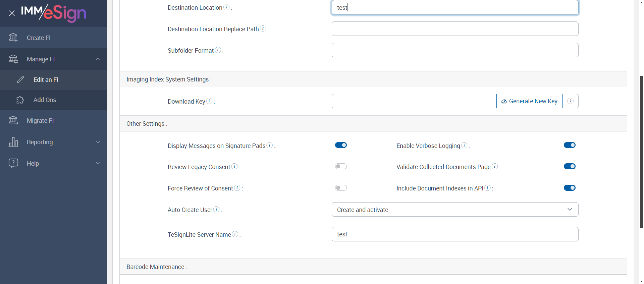Click info icon next to Enable Verbose Logging
The width and height of the screenshot is (644, 284).
point(464,145)
